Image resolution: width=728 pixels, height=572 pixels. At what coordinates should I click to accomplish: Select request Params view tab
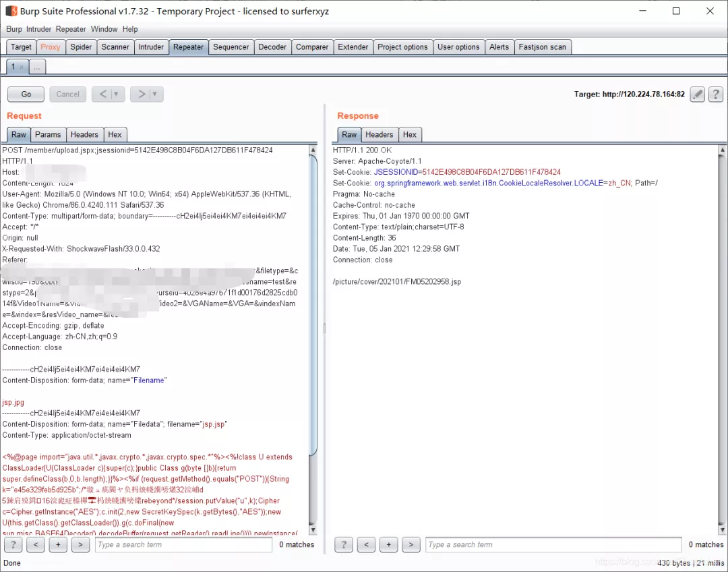point(48,135)
